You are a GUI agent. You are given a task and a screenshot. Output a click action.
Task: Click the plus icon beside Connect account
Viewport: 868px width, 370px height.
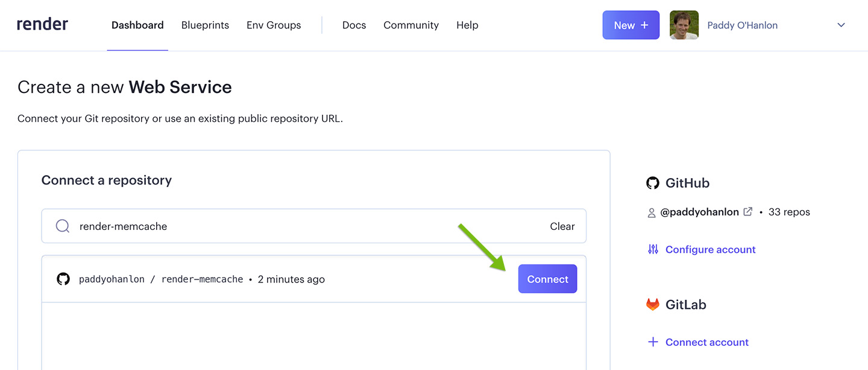point(653,342)
